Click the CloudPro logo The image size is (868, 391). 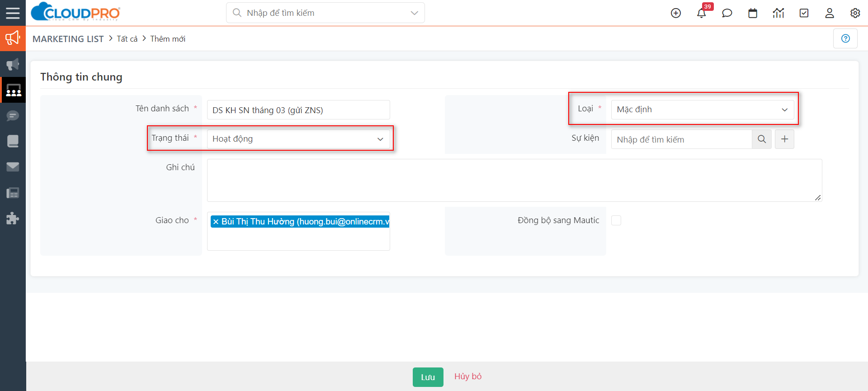coord(75,12)
